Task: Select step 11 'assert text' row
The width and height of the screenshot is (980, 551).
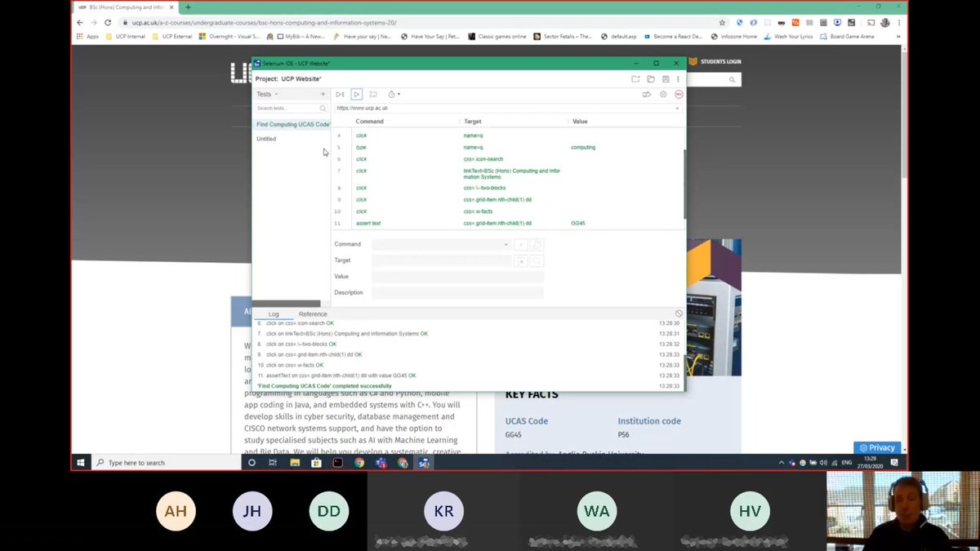Action: 506,223
